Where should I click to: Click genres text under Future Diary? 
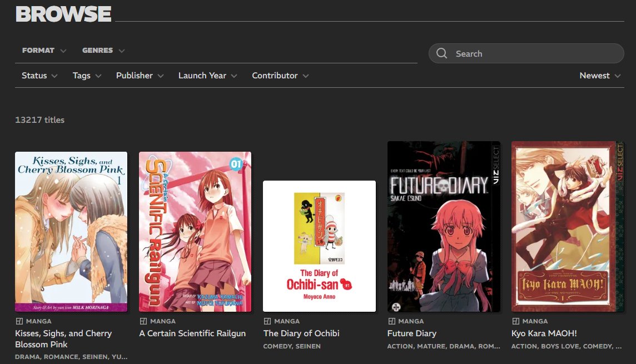[x=444, y=346]
